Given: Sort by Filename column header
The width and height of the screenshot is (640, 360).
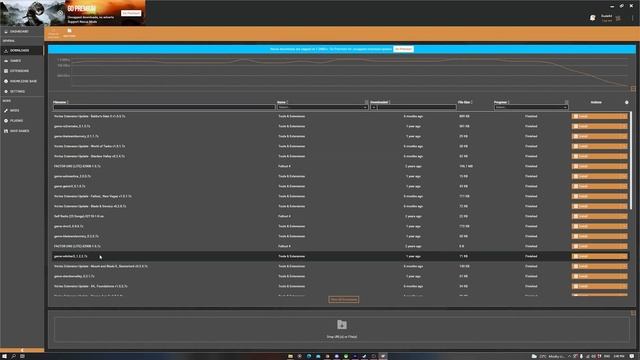Looking at the screenshot, I should tap(60, 102).
